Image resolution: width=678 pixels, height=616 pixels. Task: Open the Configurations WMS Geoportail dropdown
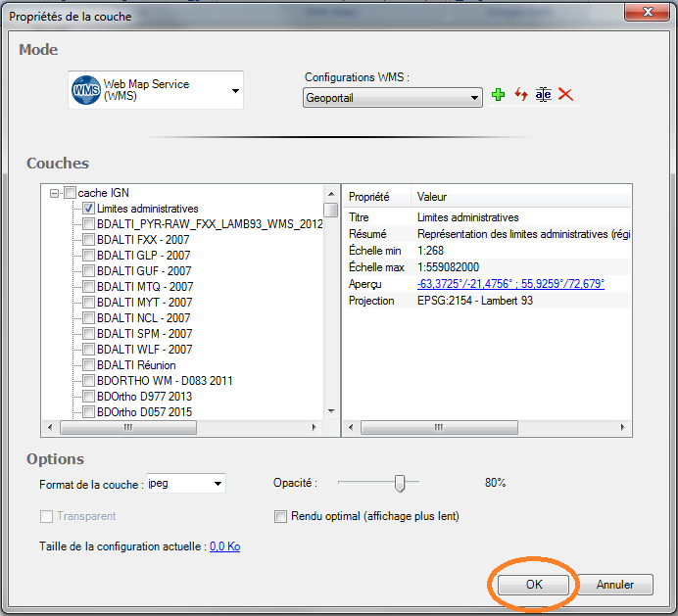[475, 97]
